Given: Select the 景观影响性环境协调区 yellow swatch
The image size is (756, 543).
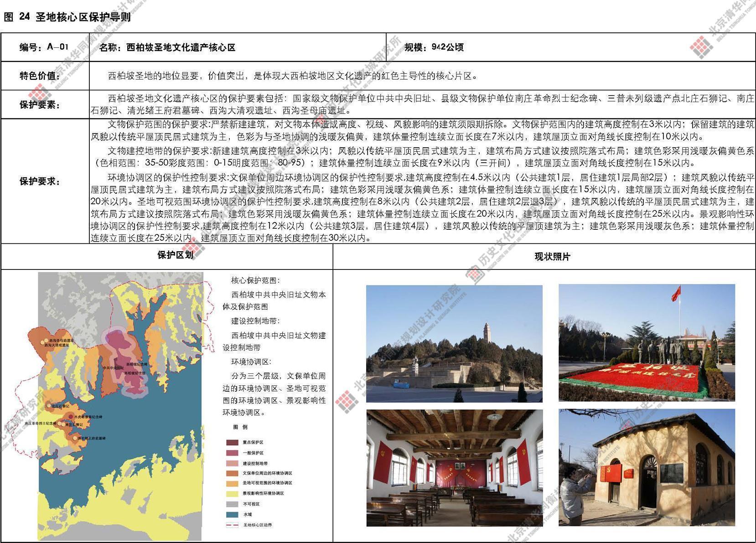Looking at the screenshot, I should (x=232, y=493).
